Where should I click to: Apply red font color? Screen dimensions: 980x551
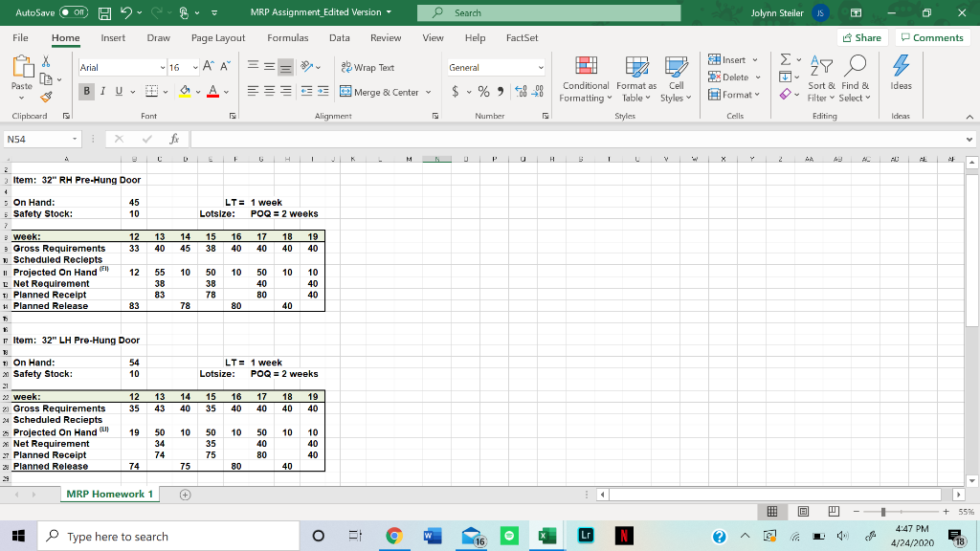213,91
